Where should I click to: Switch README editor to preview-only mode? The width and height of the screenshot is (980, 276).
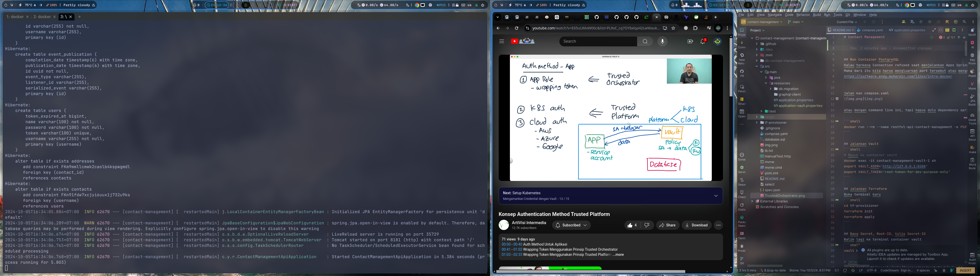coord(954,30)
